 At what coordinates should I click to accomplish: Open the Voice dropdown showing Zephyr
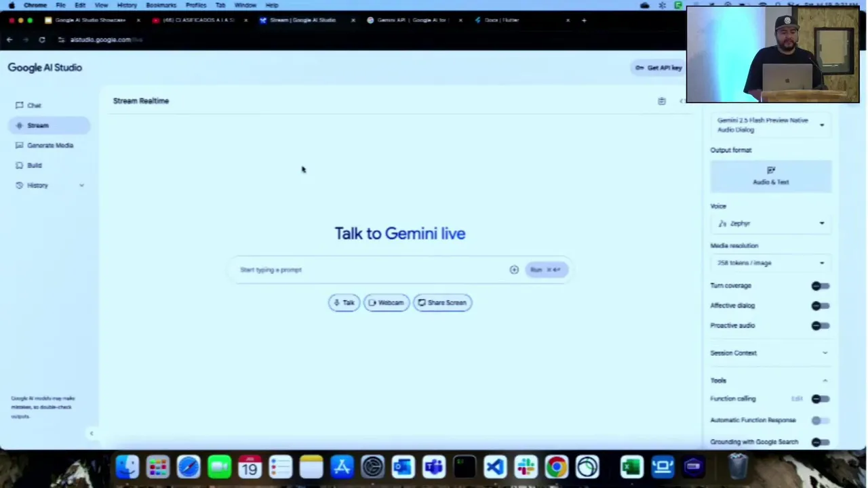(771, 224)
